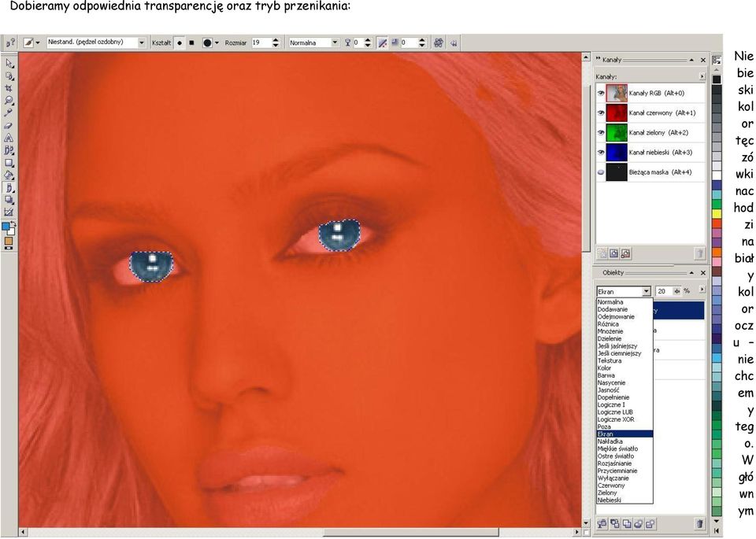This screenshot has height=539, width=756.
Task: Click the context help icon in property bar
Action: click(10, 42)
